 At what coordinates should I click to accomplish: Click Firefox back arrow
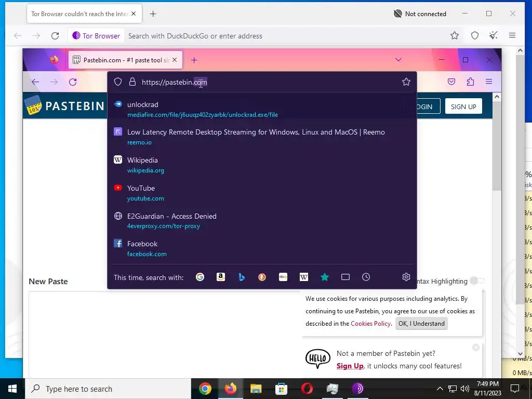(x=35, y=82)
